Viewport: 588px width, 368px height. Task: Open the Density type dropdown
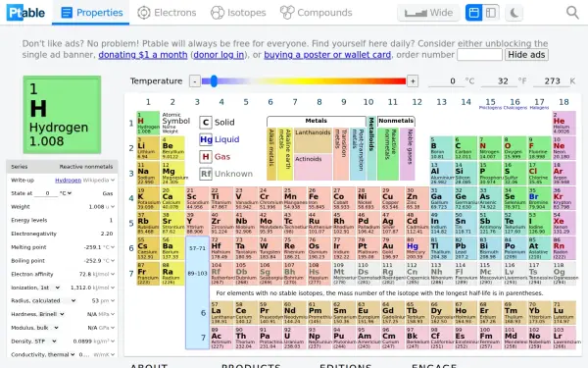[33, 342]
